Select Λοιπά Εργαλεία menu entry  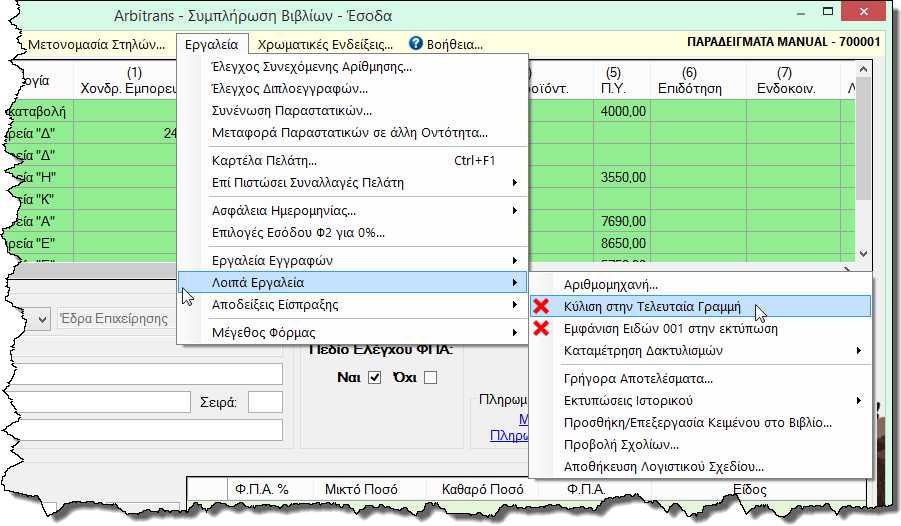point(352,282)
